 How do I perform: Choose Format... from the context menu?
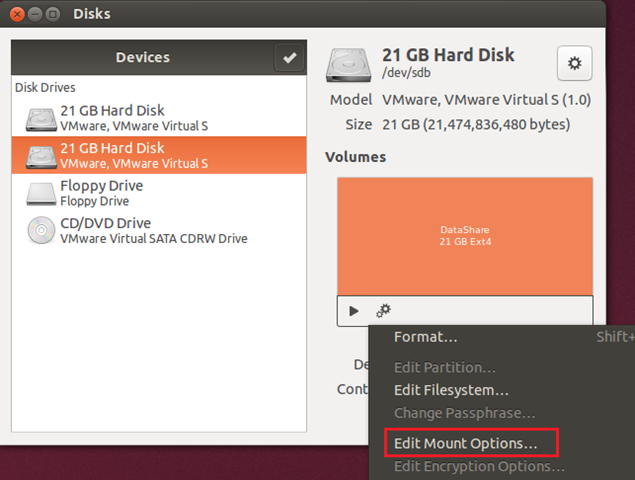(x=426, y=337)
